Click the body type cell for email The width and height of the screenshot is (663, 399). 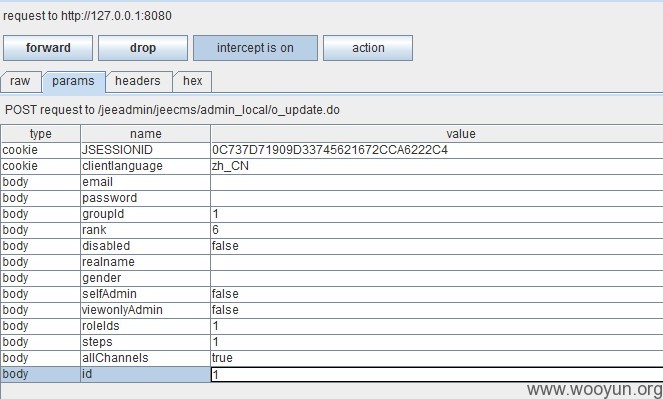(x=41, y=182)
